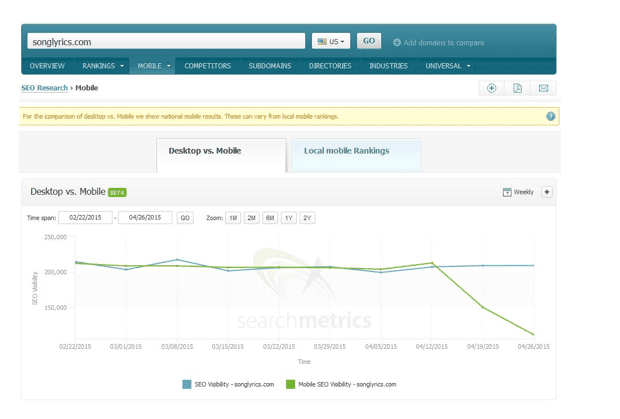
Task: Open the US country dropdown
Action: [x=331, y=42]
